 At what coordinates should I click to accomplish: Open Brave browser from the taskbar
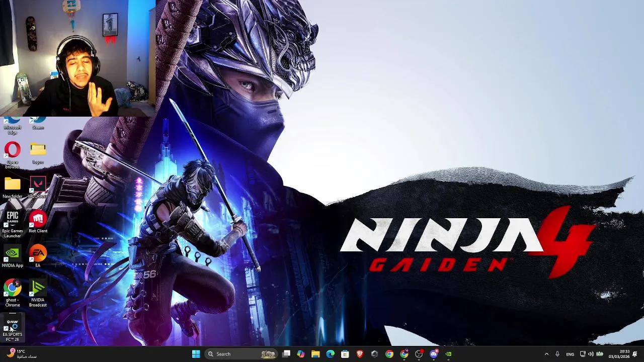point(360,354)
